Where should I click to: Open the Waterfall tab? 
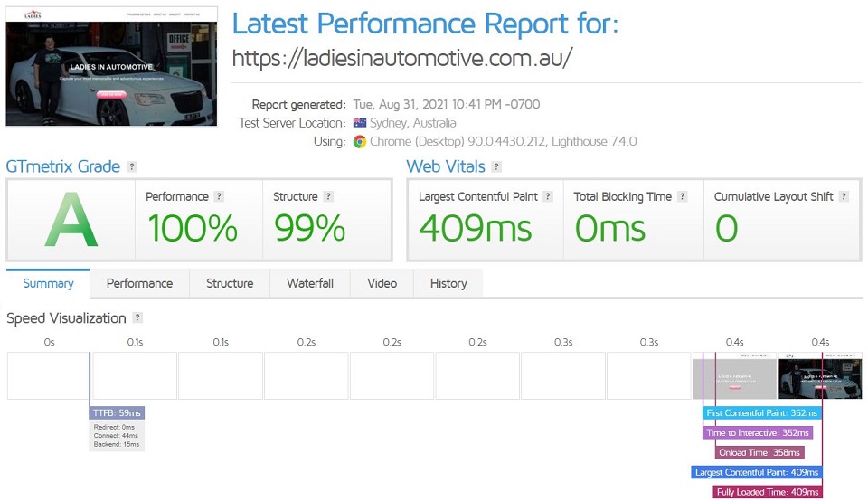click(310, 283)
